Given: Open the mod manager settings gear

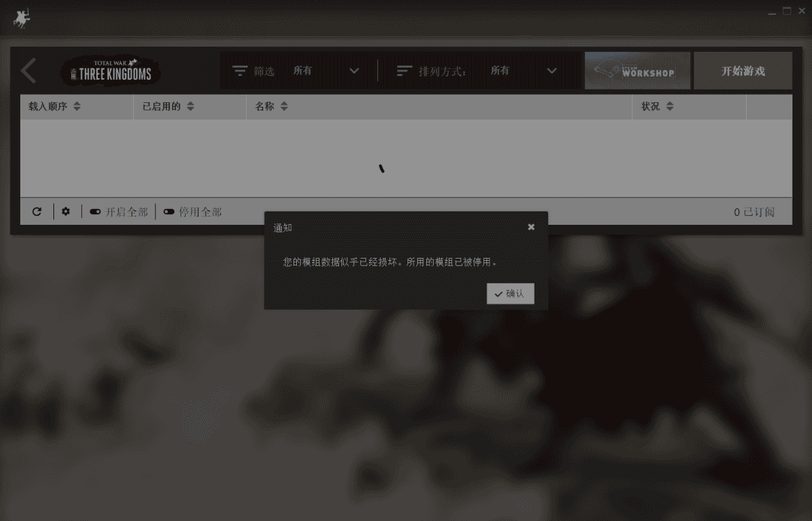Looking at the screenshot, I should point(65,211).
